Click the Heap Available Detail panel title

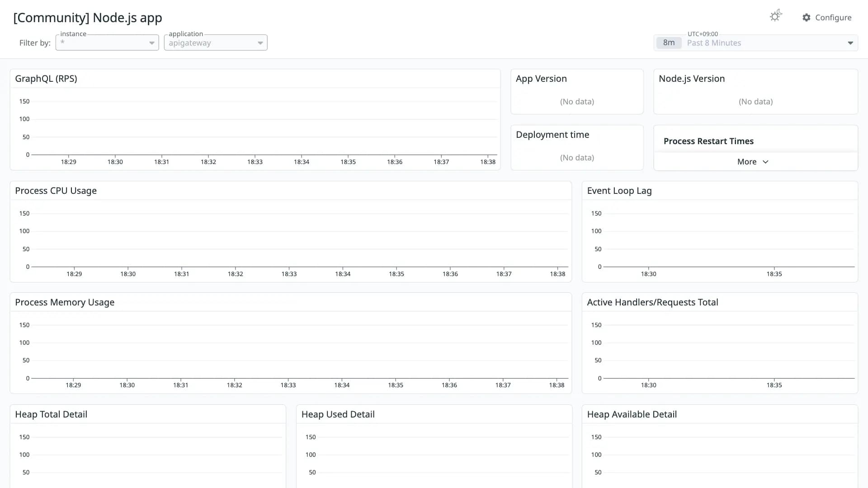632,414
